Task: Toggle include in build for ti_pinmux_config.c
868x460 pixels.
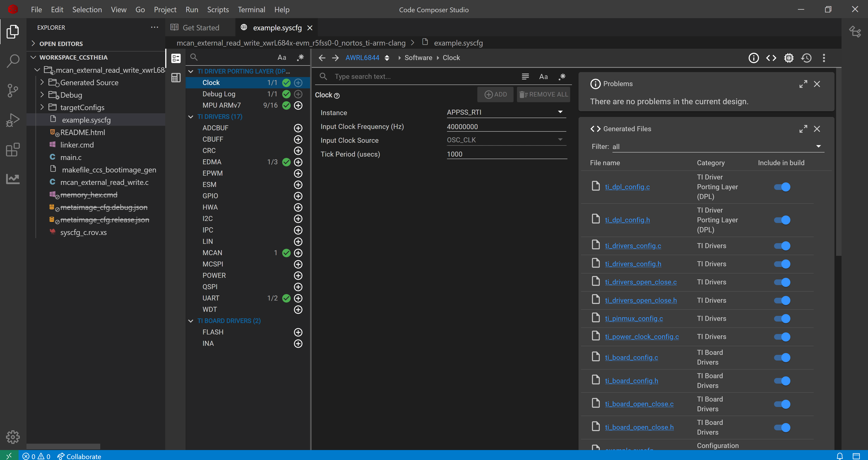Action: click(x=782, y=319)
